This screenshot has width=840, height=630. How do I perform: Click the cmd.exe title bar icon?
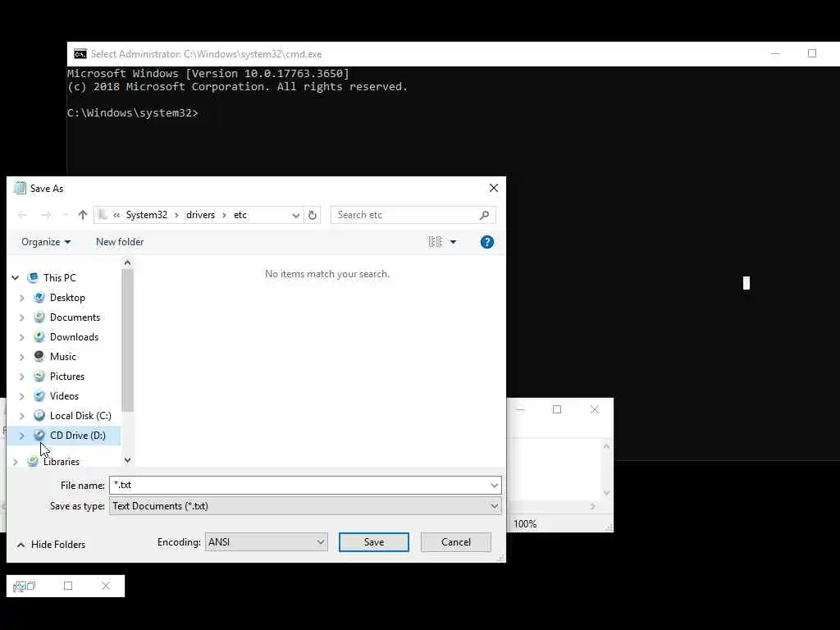pos(80,54)
